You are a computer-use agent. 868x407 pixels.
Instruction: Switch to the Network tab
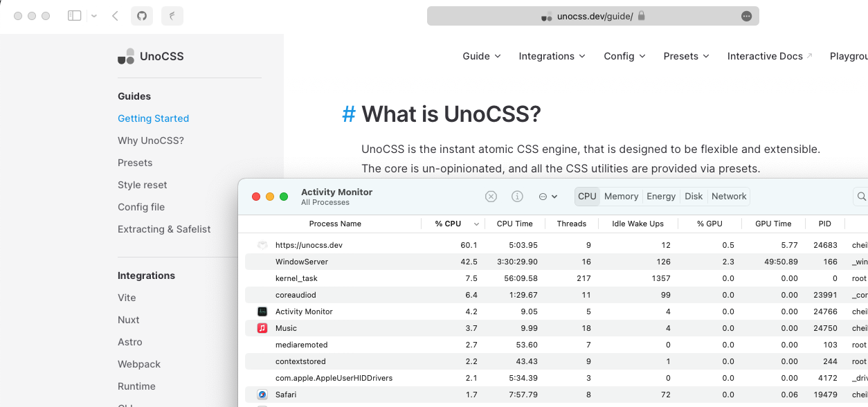pyautogui.click(x=728, y=196)
